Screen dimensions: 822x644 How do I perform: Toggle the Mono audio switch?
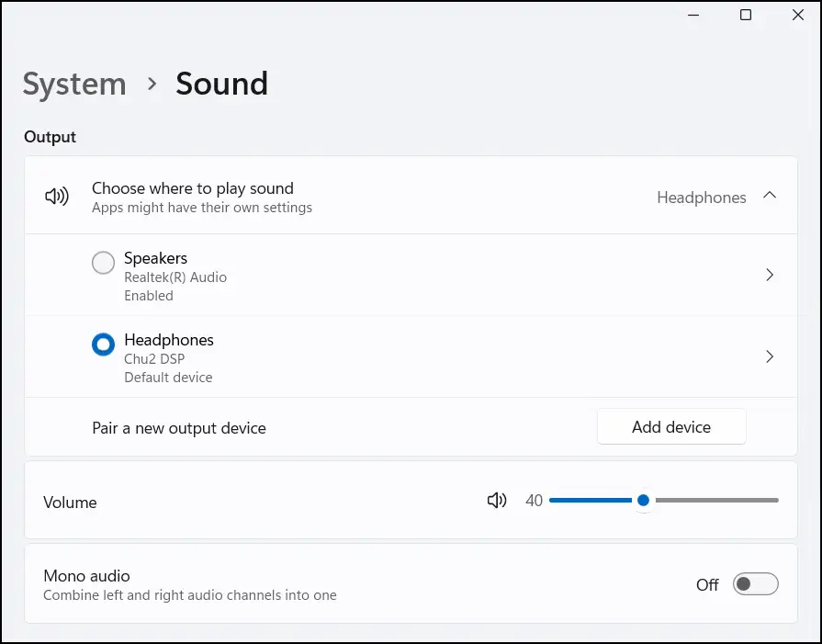(x=756, y=583)
